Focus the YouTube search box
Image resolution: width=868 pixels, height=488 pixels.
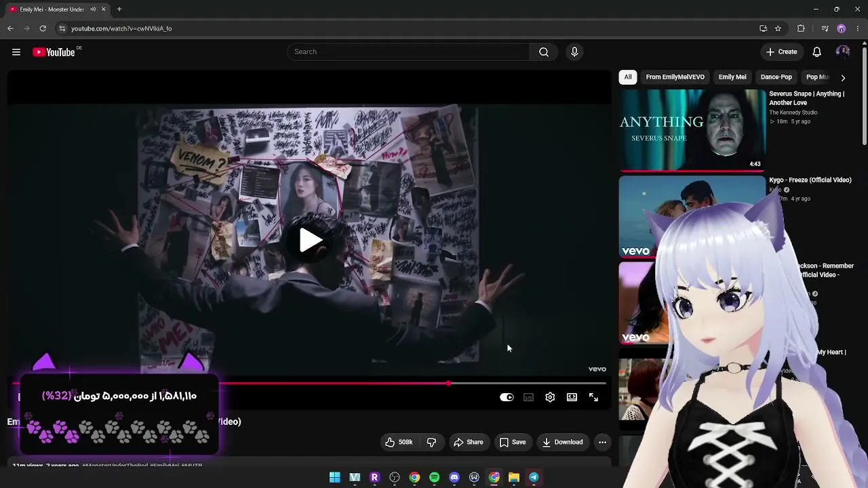[x=408, y=52]
